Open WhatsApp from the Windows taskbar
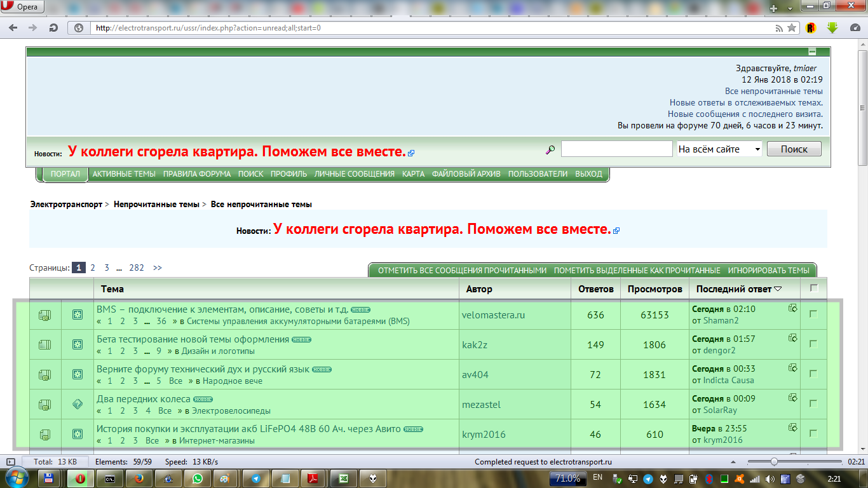 pyautogui.click(x=198, y=478)
